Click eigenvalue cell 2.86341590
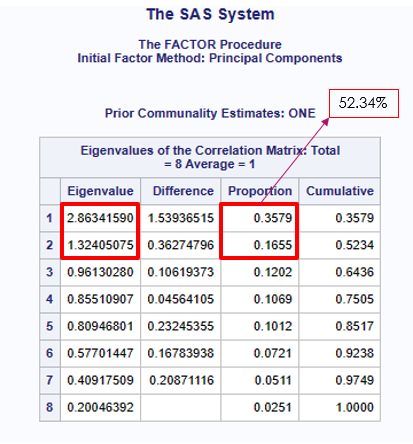This screenshot has height=444, width=413. coord(100,218)
